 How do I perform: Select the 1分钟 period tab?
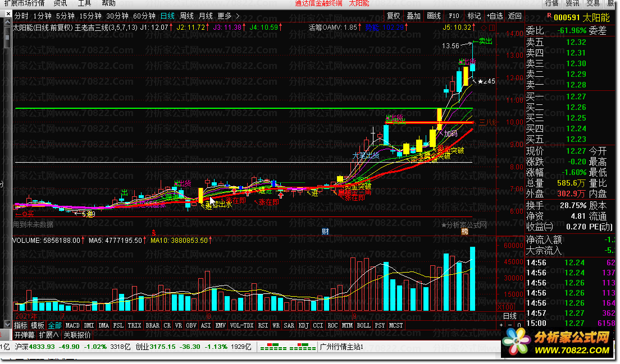42,16
